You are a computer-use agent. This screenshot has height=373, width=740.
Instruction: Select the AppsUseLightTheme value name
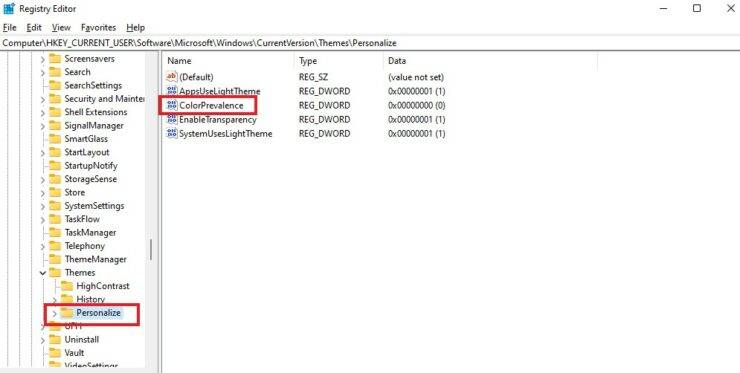pos(219,91)
